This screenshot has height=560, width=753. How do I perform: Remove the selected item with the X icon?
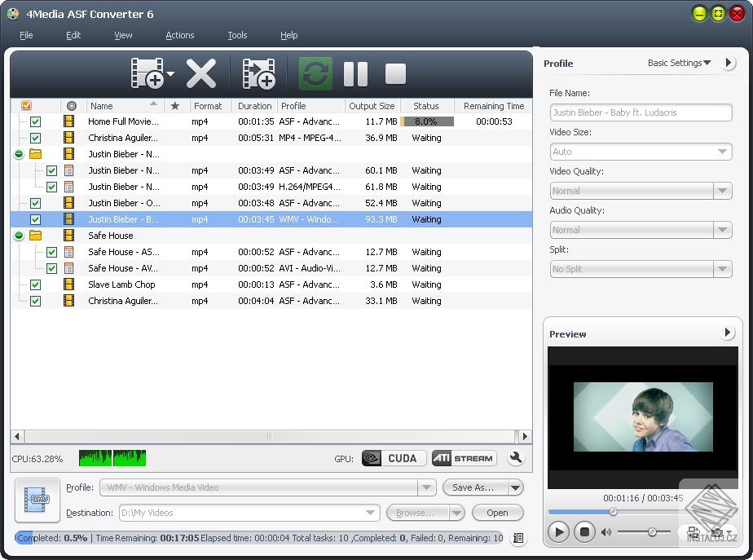(x=200, y=73)
